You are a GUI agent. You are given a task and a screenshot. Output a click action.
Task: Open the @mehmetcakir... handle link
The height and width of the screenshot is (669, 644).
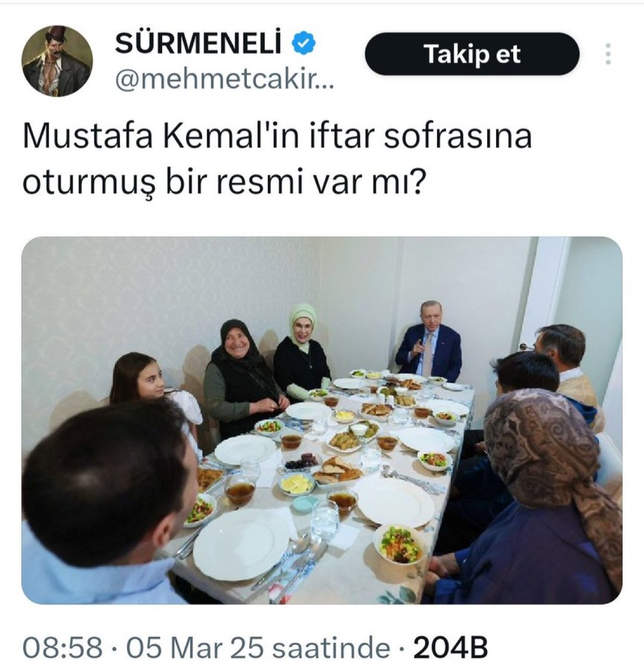click(x=224, y=80)
